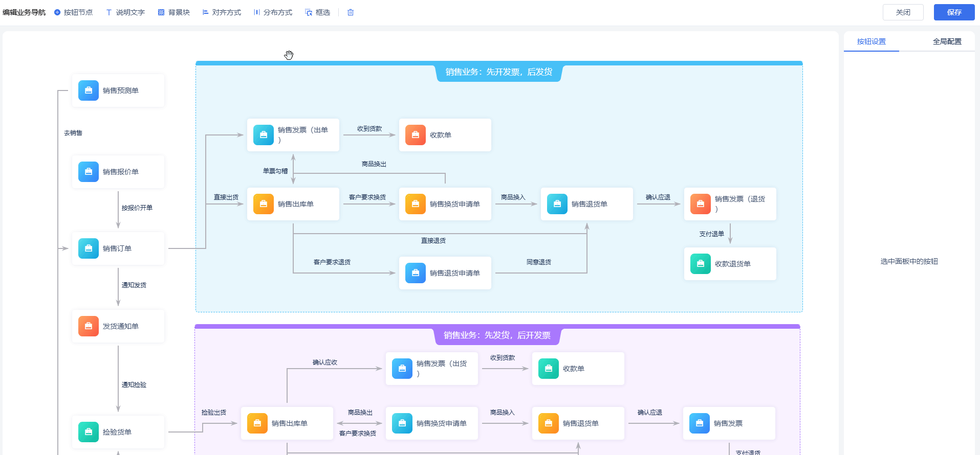
Task: Click the 销售预测单 node icon
Action: click(x=89, y=90)
